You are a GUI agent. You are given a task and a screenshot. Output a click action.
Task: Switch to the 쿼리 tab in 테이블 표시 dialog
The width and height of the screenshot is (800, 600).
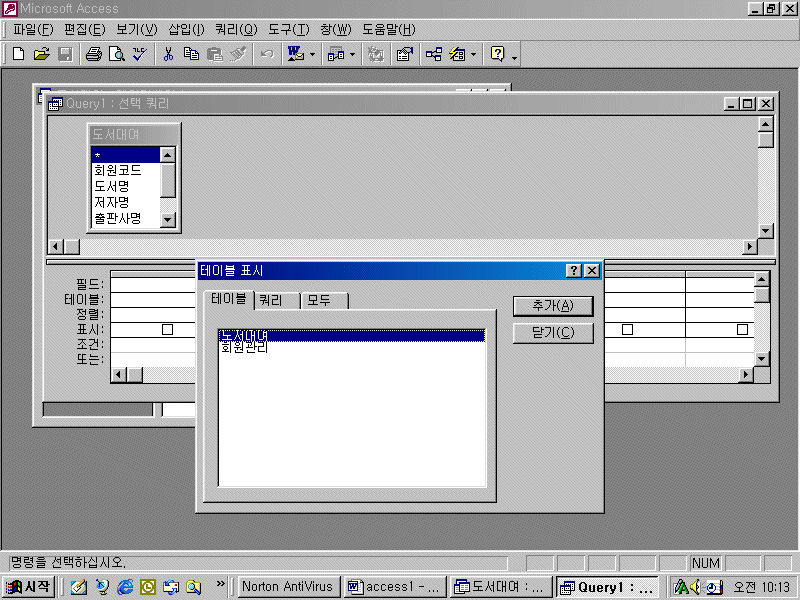(271, 300)
